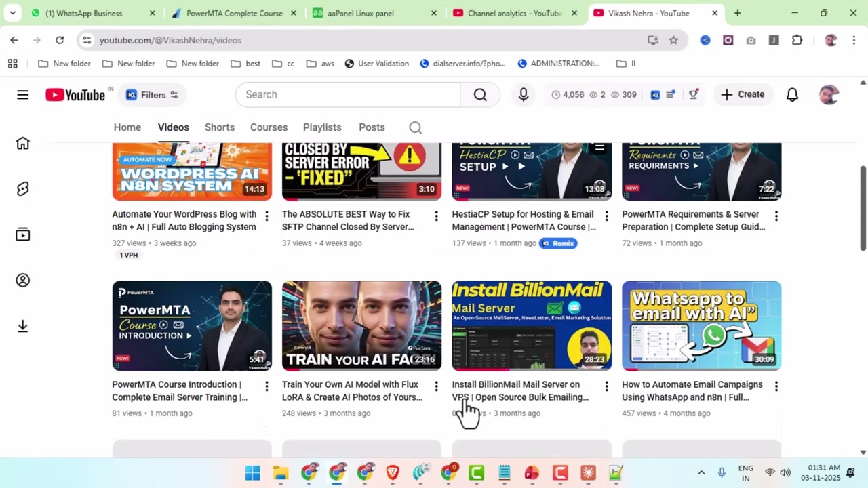Open the Playlists channel tab
The height and width of the screenshot is (488, 868).
click(x=322, y=127)
